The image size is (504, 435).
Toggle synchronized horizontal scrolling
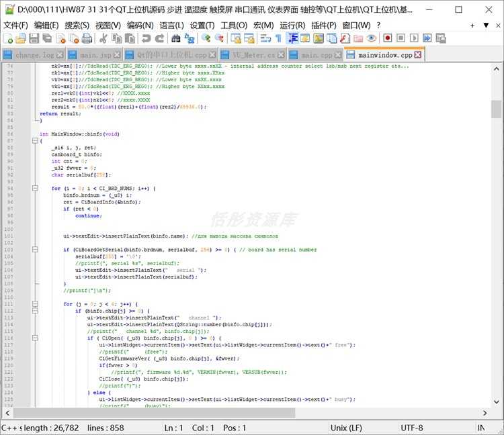[x=249, y=38]
